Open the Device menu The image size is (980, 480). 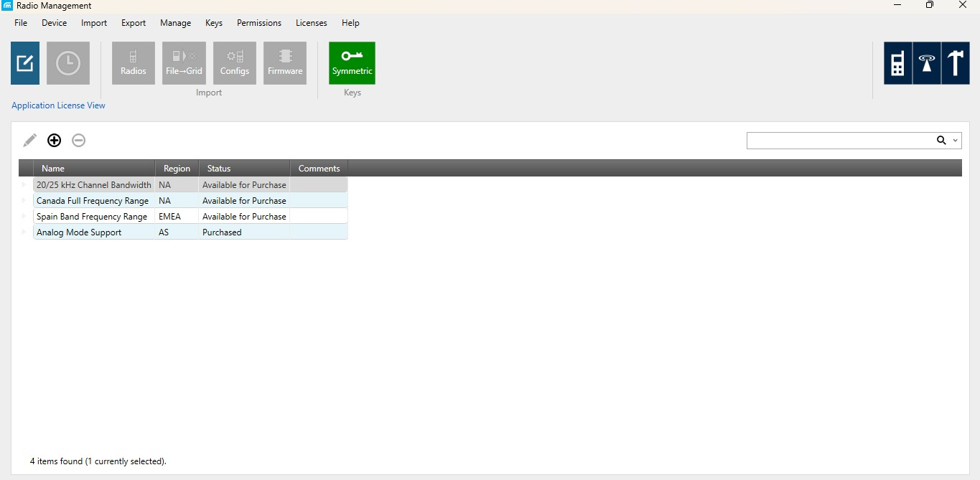pos(55,23)
